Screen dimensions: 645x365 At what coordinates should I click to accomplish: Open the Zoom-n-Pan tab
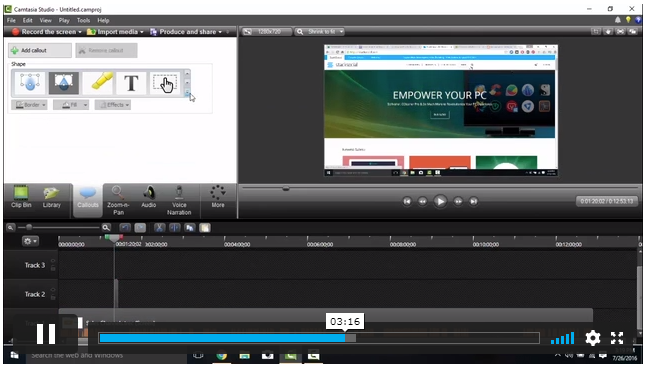(x=118, y=200)
